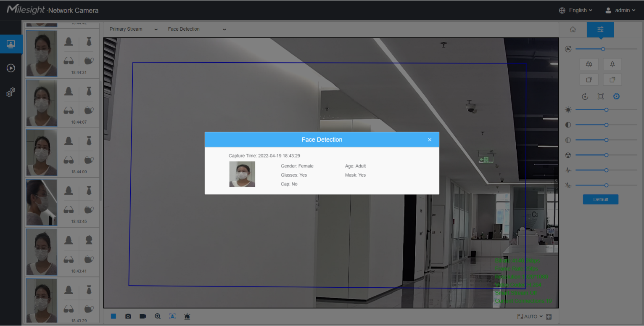This screenshot has width=644, height=326.
Task: Adjust the contrast slider
Action: [606, 125]
